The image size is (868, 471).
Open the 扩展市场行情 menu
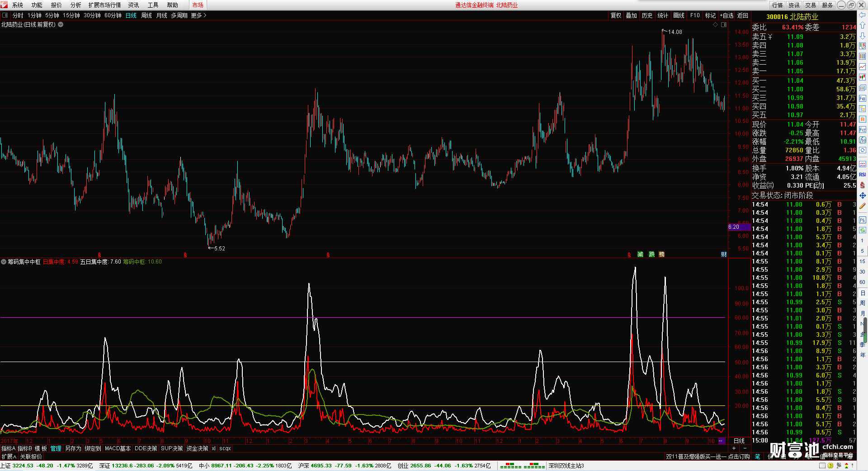[105, 5]
